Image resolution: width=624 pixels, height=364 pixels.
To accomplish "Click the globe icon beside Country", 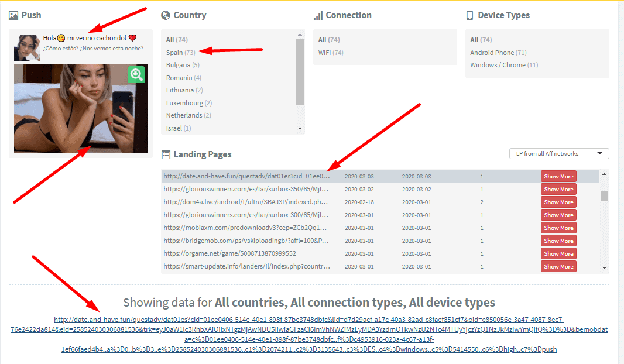I will [x=166, y=15].
